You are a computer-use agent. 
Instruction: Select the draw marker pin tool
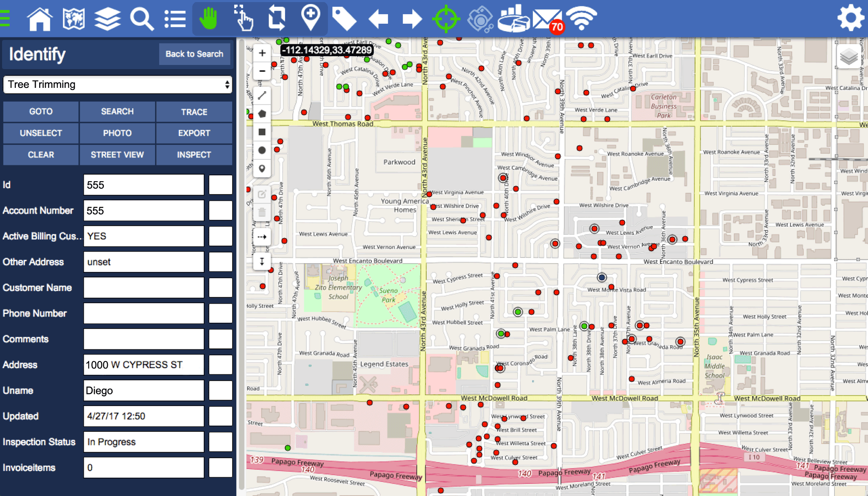pyautogui.click(x=262, y=169)
